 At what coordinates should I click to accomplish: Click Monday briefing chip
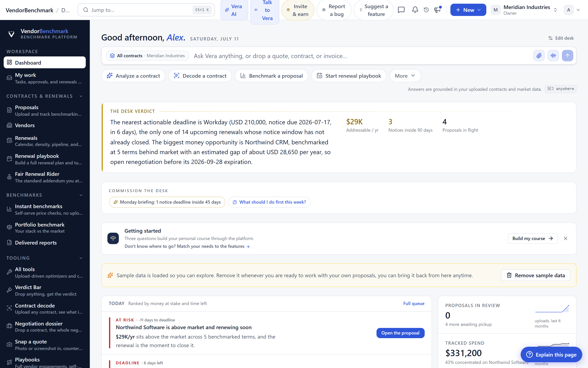click(x=167, y=202)
